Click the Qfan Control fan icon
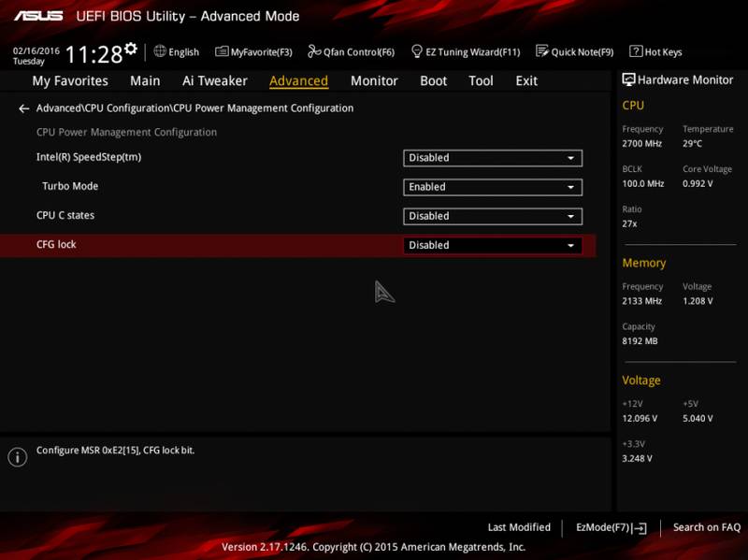This screenshot has width=748, height=560. pos(314,51)
